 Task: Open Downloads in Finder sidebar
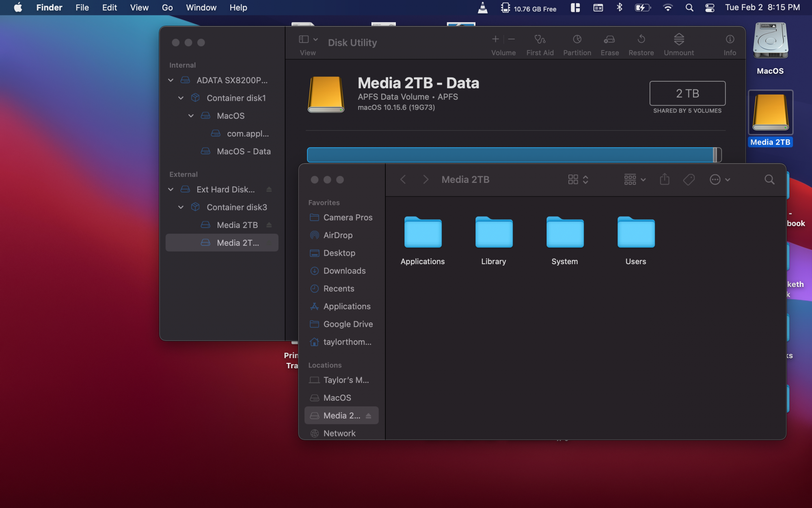pyautogui.click(x=341, y=271)
